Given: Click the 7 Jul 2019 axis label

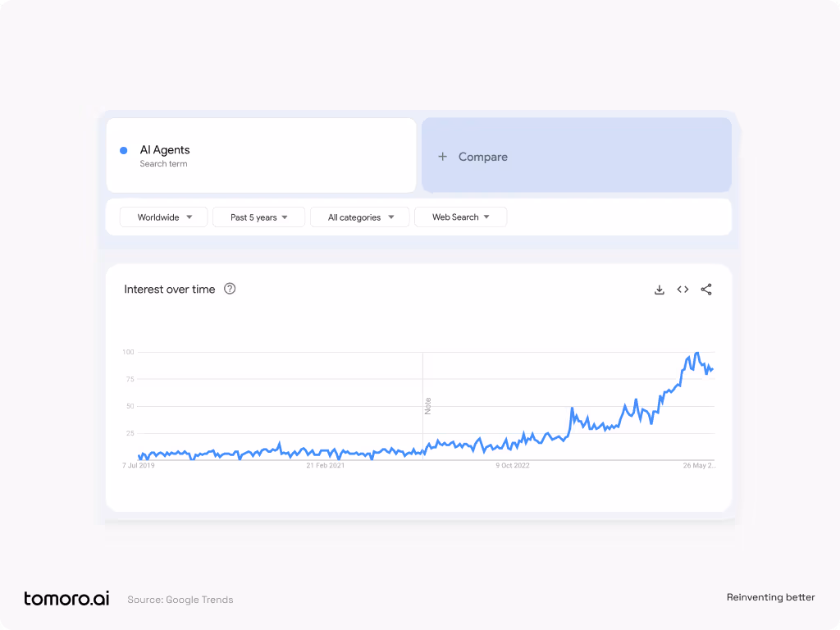Looking at the screenshot, I should 139,465.
